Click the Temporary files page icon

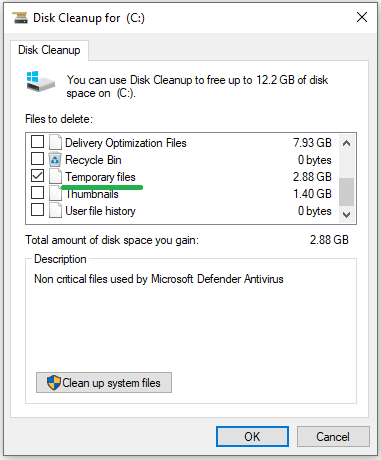click(x=55, y=176)
